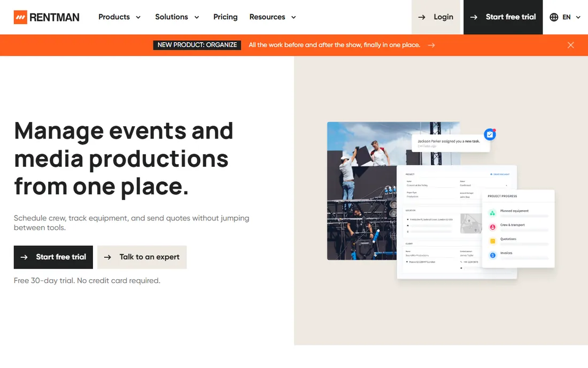Open the Products menu
588x368 pixels.
[114, 17]
